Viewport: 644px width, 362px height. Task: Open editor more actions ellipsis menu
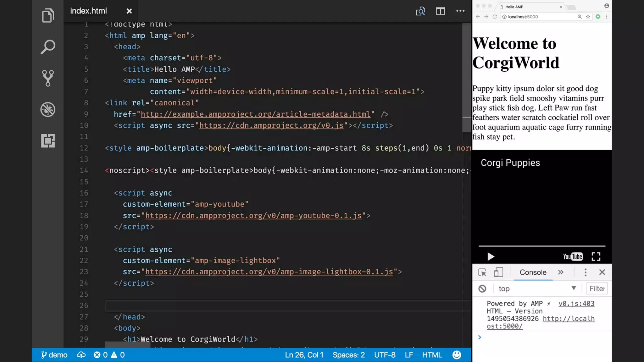(x=460, y=11)
